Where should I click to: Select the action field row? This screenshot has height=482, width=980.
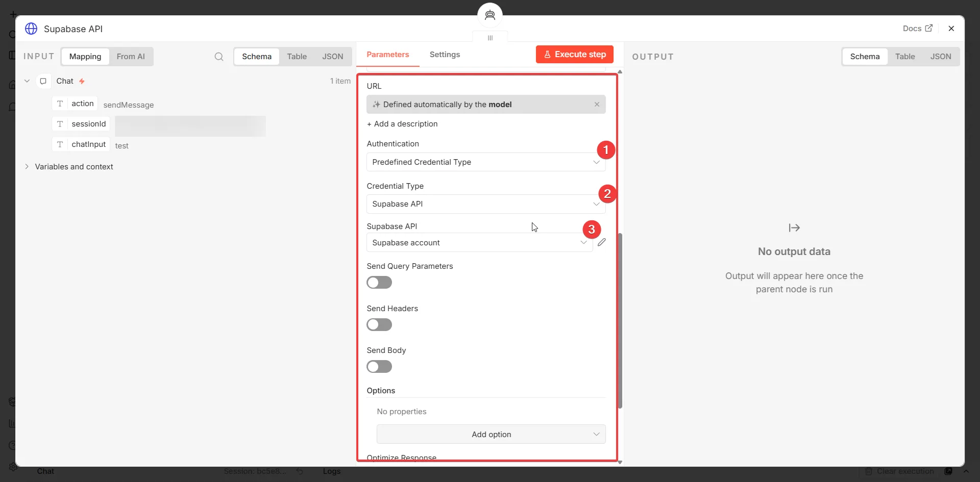[x=75, y=104]
